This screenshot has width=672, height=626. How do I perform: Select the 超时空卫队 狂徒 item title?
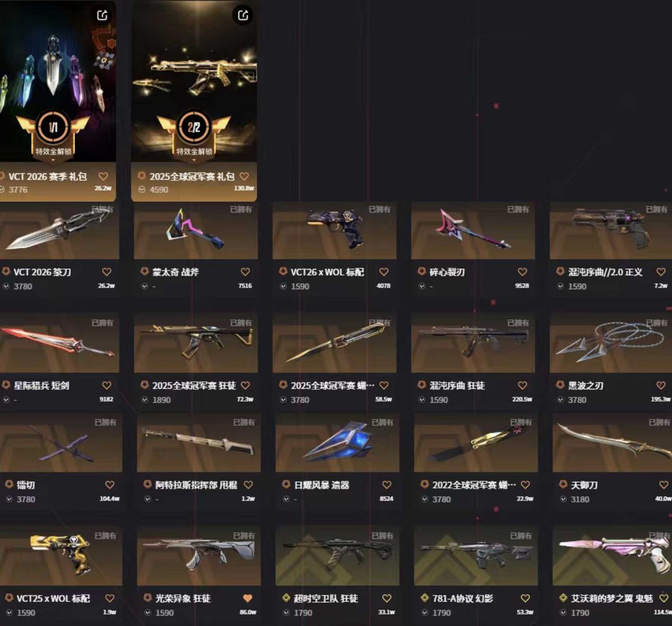tap(325, 598)
